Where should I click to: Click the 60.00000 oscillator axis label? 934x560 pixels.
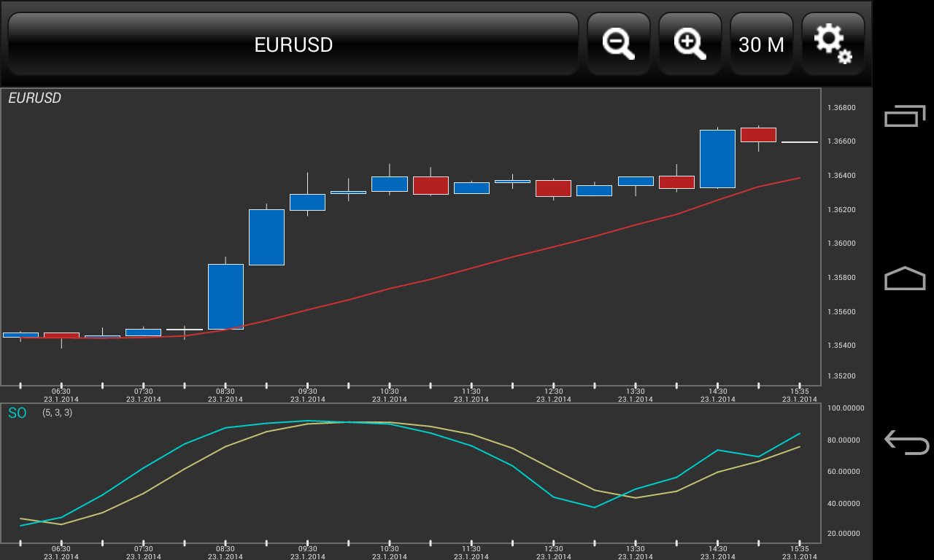845,472
